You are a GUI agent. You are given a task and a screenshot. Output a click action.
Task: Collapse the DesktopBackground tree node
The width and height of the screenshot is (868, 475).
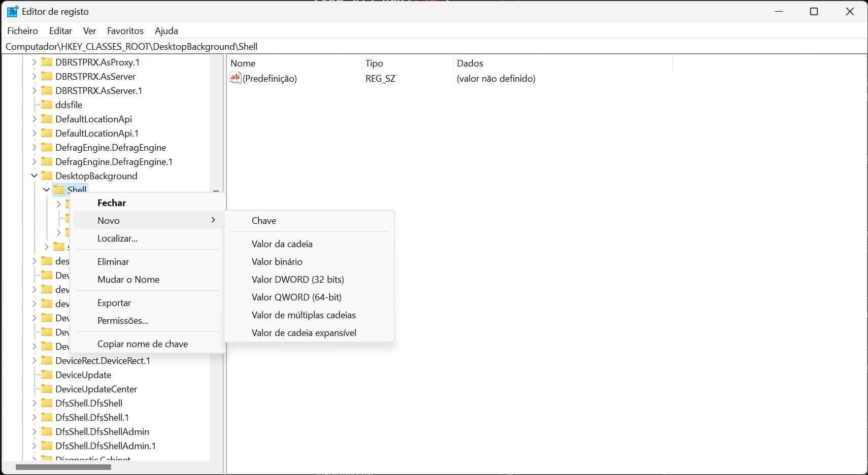tap(35, 176)
